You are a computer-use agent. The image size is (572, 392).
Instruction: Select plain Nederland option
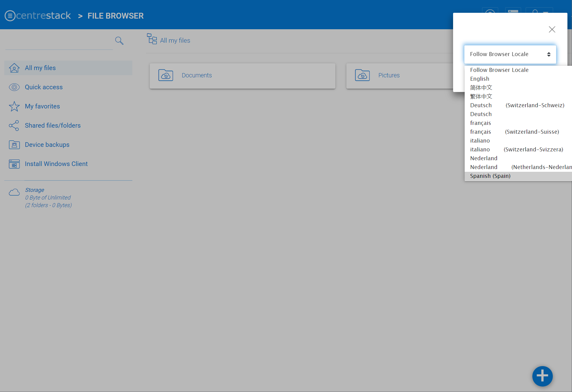tap(518, 158)
